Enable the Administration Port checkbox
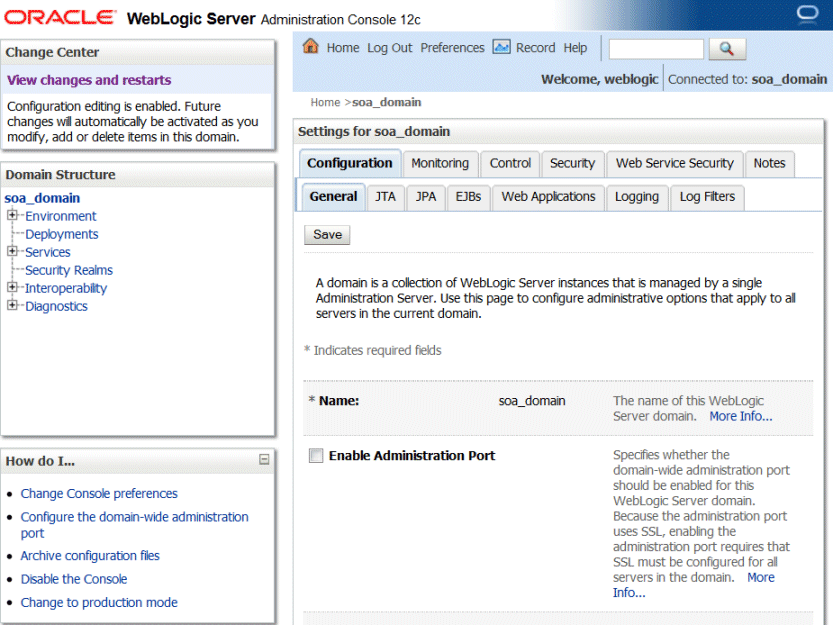833x625 pixels. tap(316, 455)
